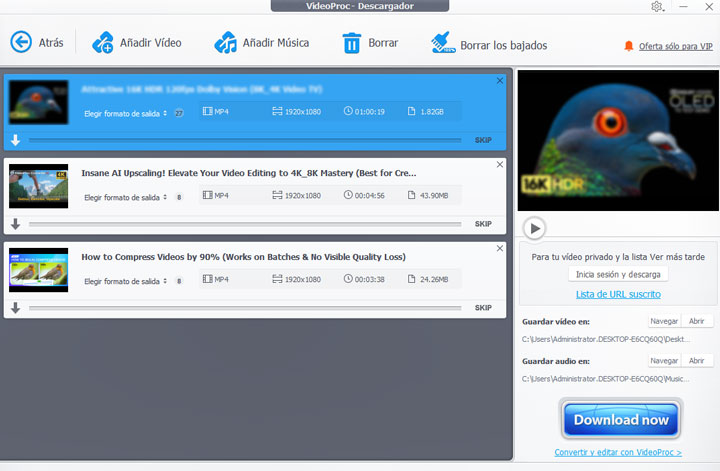Minimize the VideoProc window
Viewport: 720px width, 471px height.
(683, 6)
